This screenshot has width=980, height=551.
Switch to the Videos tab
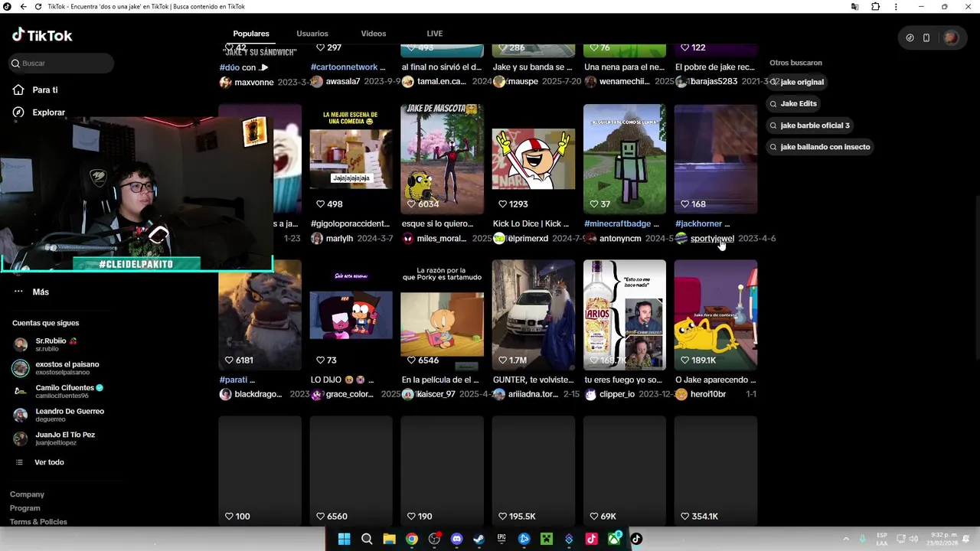click(374, 34)
